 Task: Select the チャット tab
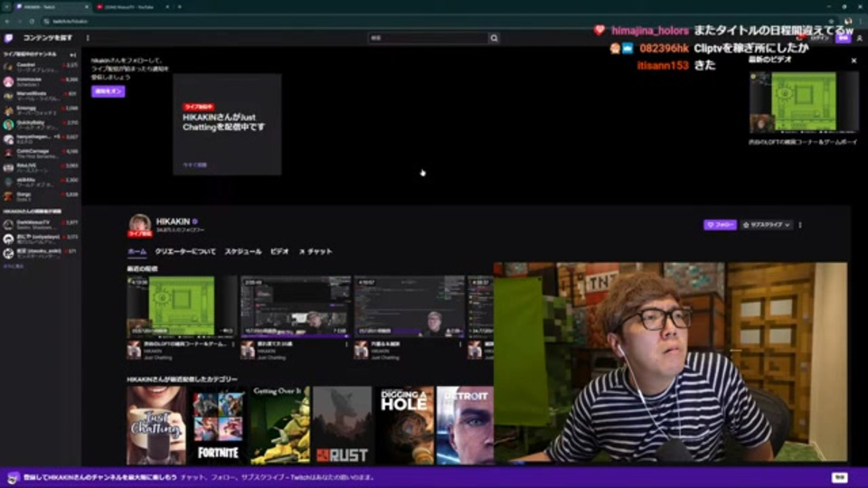pos(316,252)
